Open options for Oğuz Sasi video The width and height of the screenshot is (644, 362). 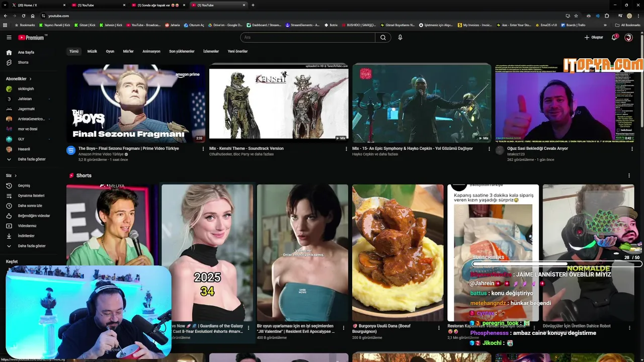(632, 149)
